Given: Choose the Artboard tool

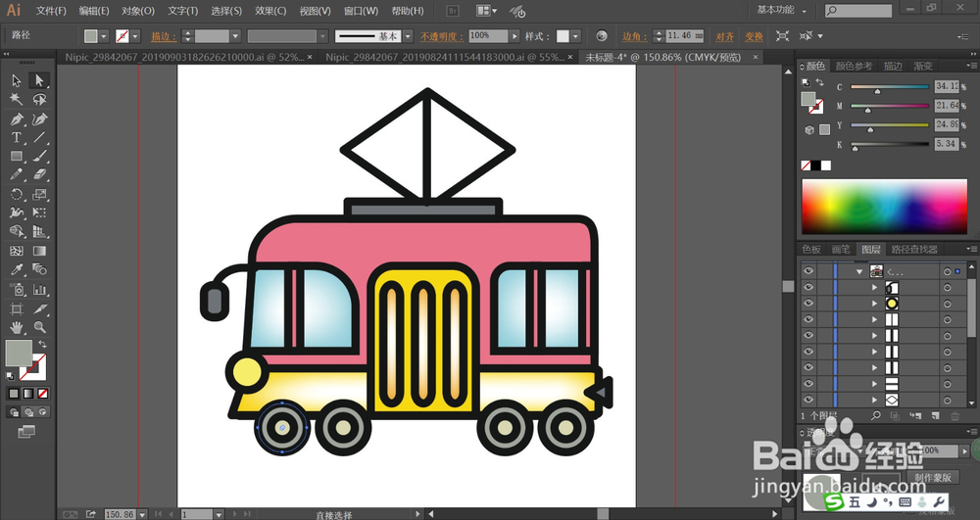Looking at the screenshot, I should tap(17, 308).
